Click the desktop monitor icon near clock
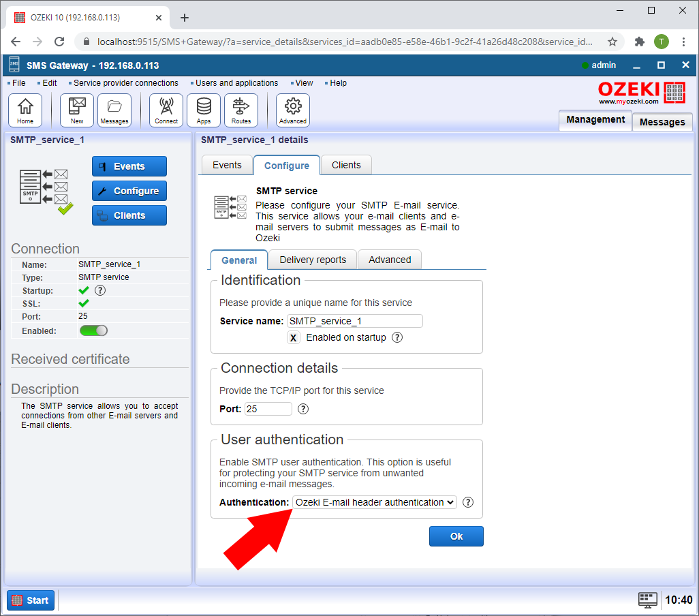The image size is (699, 616). point(647,600)
